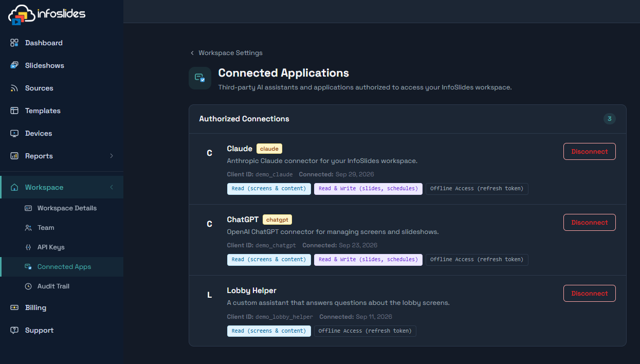Image resolution: width=640 pixels, height=364 pixels.
Task: Expand the Reports submenu chevron
Action: pos(112,156)
